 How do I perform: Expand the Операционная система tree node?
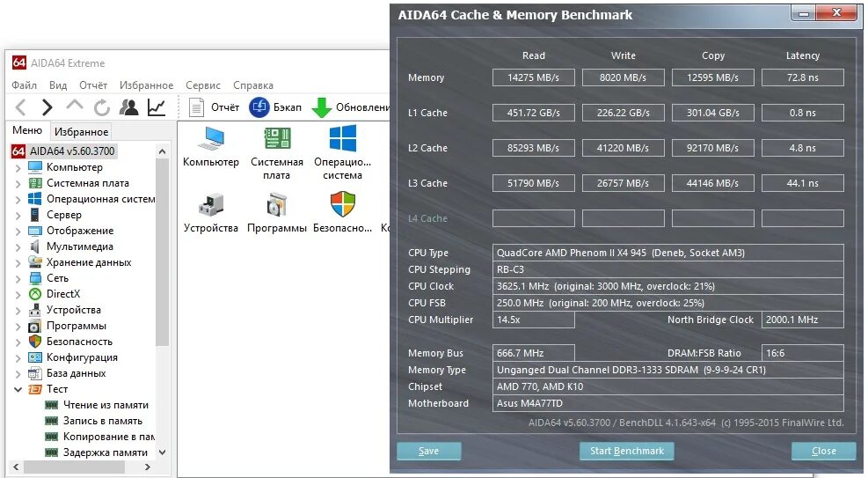point(18,199)
